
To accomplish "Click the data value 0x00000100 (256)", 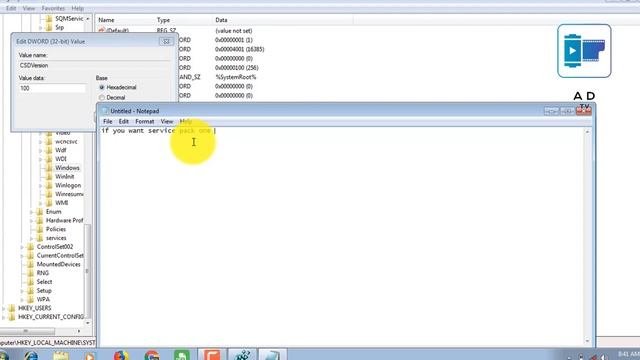I will coord(237,68).
